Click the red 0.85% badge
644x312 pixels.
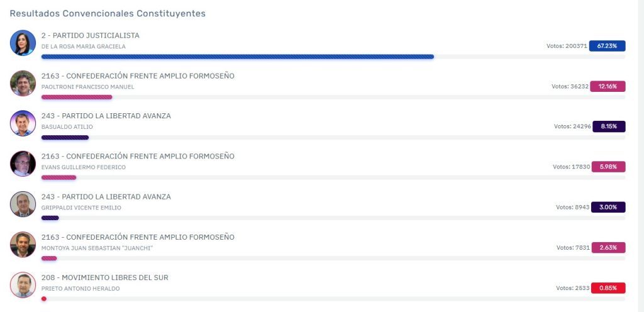608,287
